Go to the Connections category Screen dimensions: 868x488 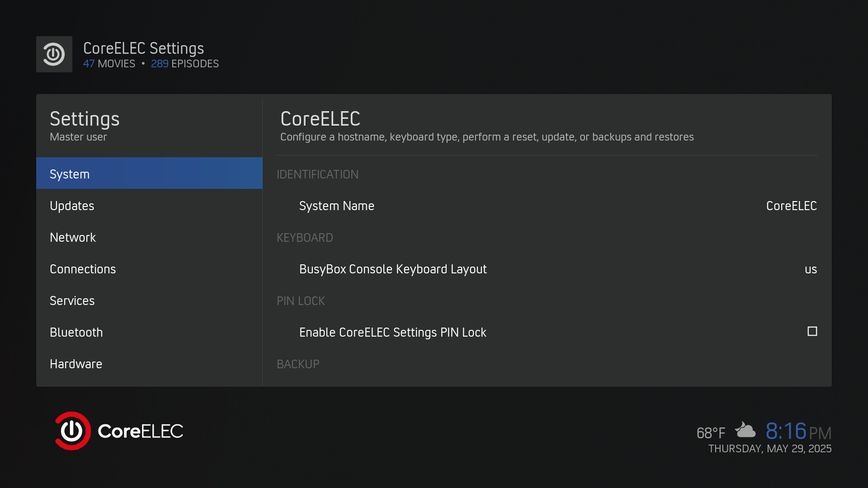pos(149,269)
